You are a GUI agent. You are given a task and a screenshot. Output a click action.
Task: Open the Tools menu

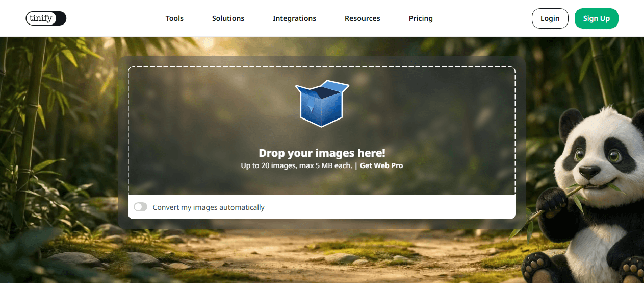coord(174,18)
